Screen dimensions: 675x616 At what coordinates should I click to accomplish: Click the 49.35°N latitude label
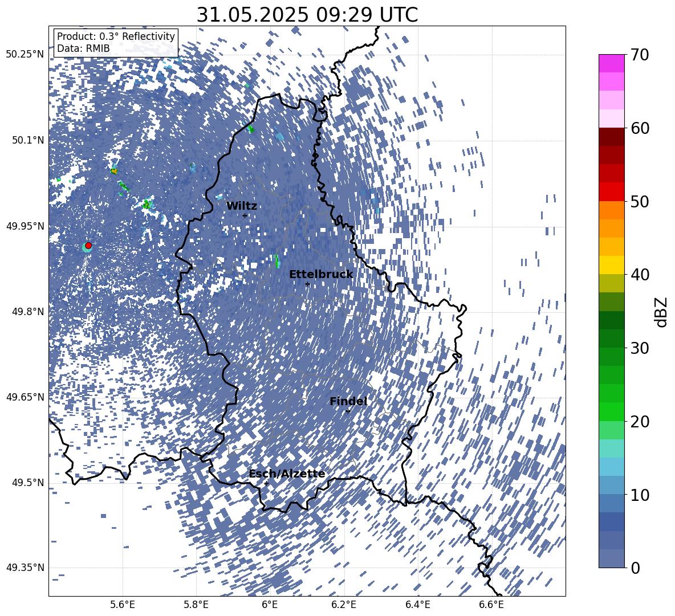point(25,568)
